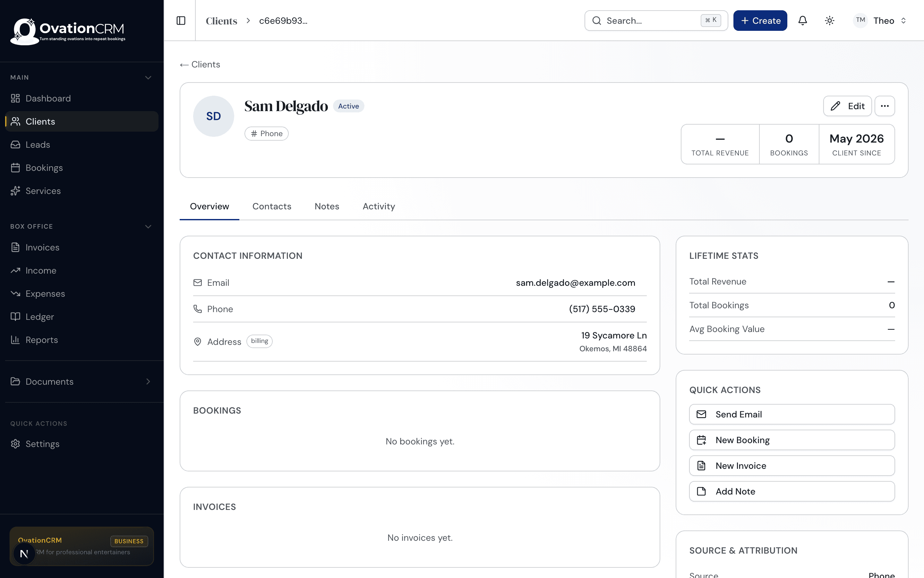This screenshot has width=924, height=578.
Task: Click the Ledger book icon
Action: (15, 317)
